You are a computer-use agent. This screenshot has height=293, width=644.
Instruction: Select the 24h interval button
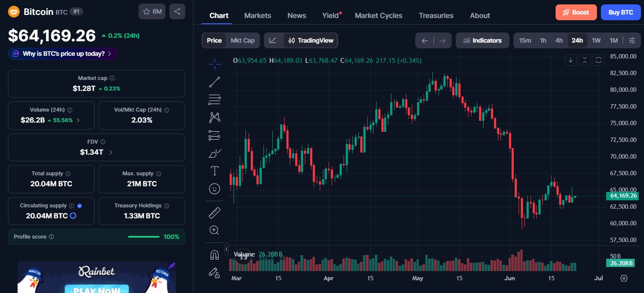coord(577,40)
